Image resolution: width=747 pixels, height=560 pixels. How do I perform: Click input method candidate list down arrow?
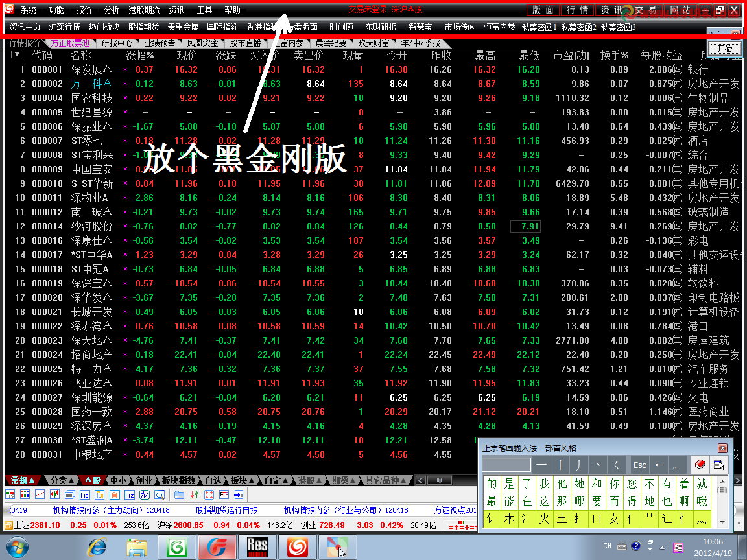coord(723,522)
